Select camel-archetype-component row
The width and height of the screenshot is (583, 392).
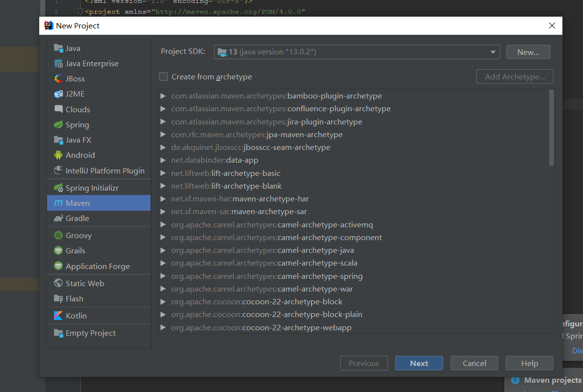point(353,238)
